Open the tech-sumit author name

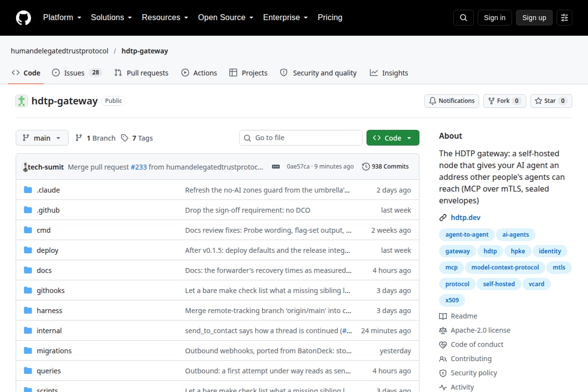pyautogui.click(x=46, y=167)
